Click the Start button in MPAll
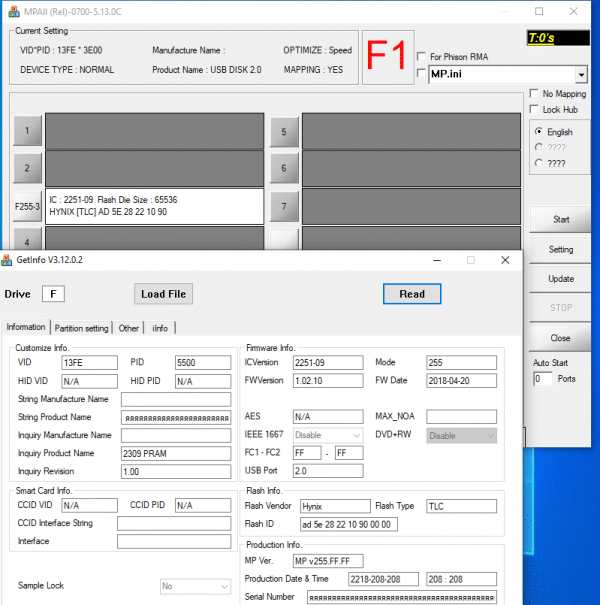Viewport: 600px width, 605px height. (x=561, y=220)
